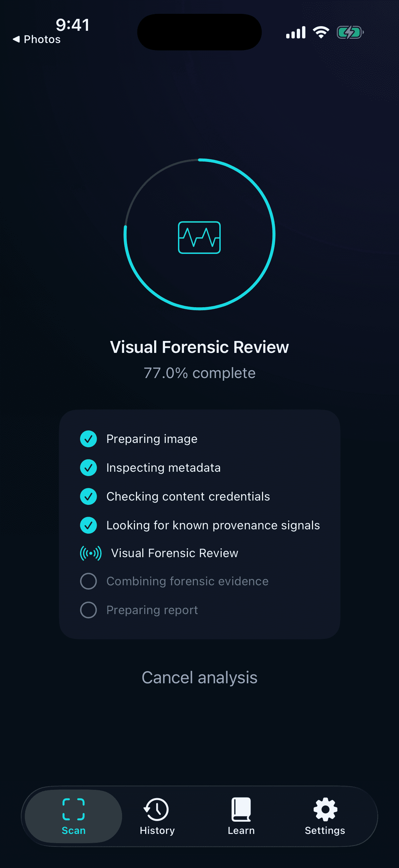
Task: Click the circular progress ring
Action: 199,234
